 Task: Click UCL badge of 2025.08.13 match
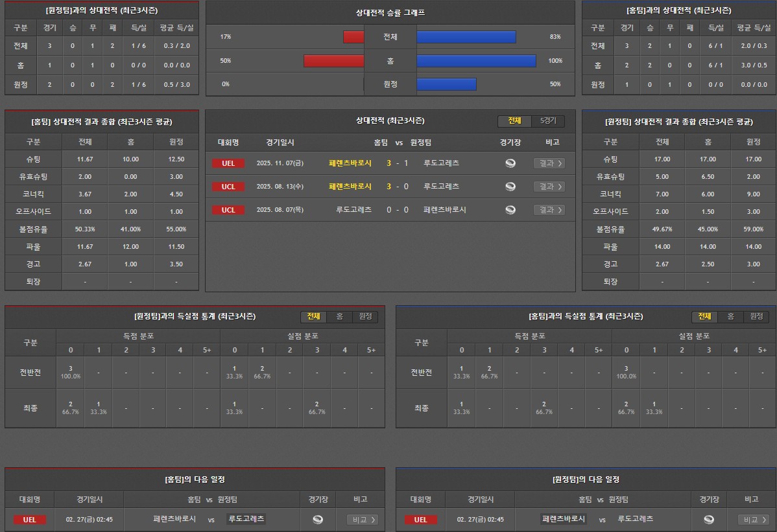228,187
